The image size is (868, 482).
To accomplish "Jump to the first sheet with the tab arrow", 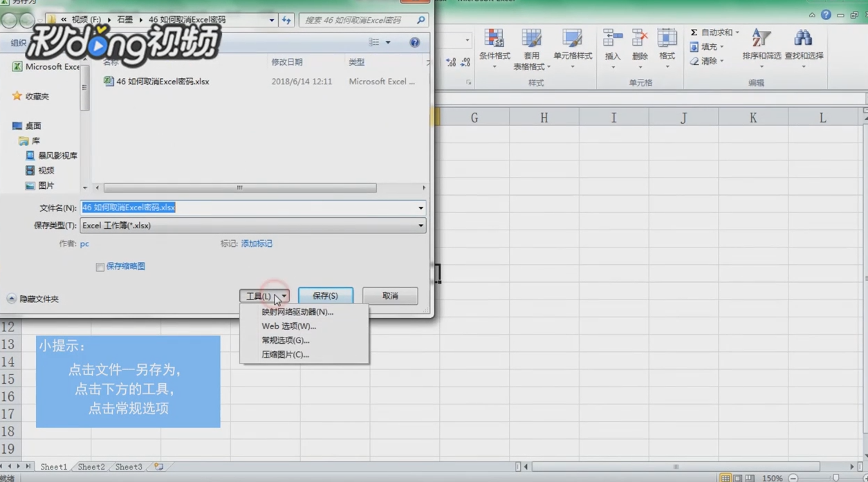I will coord(2,467).
